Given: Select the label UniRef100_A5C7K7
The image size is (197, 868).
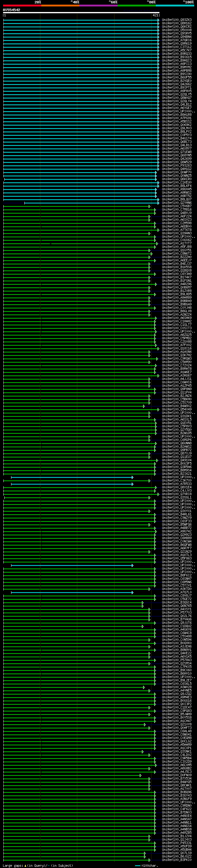Looking at the screenshot, I should coord(177,50).
